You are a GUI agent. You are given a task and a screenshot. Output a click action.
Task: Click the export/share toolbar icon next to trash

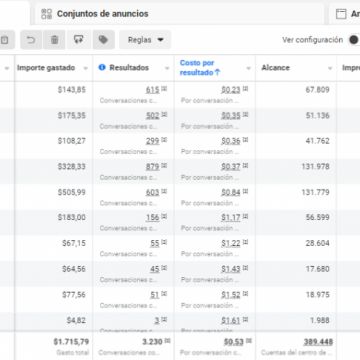coord(79,40)
